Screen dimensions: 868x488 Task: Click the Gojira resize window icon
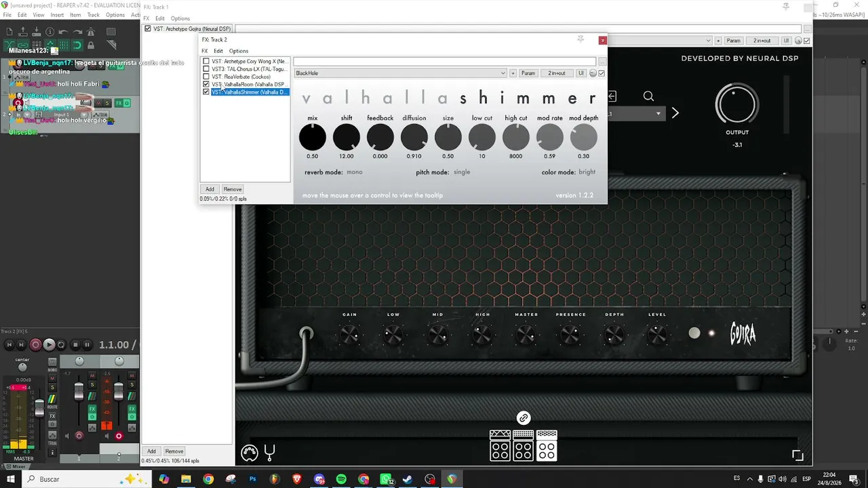[797, 455]
